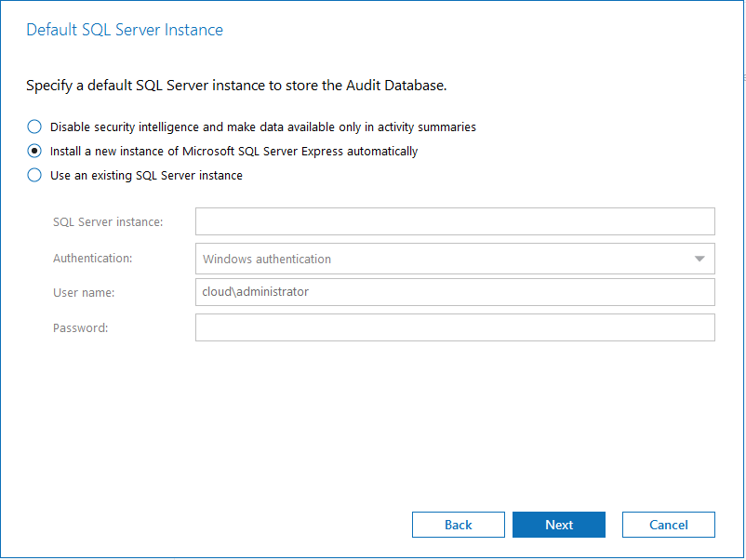Viewport: 746px width, 560px height.
Task: Open the Windows authentication combo box
Action: 446,259
